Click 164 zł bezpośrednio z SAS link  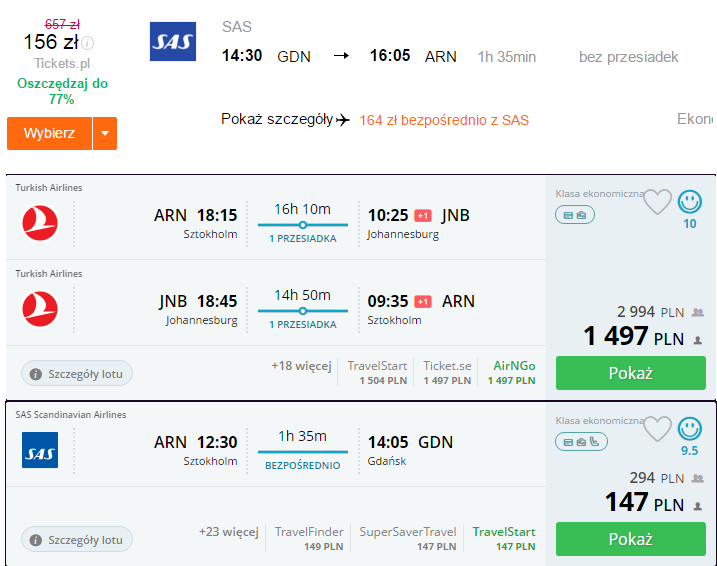(444, 120)
